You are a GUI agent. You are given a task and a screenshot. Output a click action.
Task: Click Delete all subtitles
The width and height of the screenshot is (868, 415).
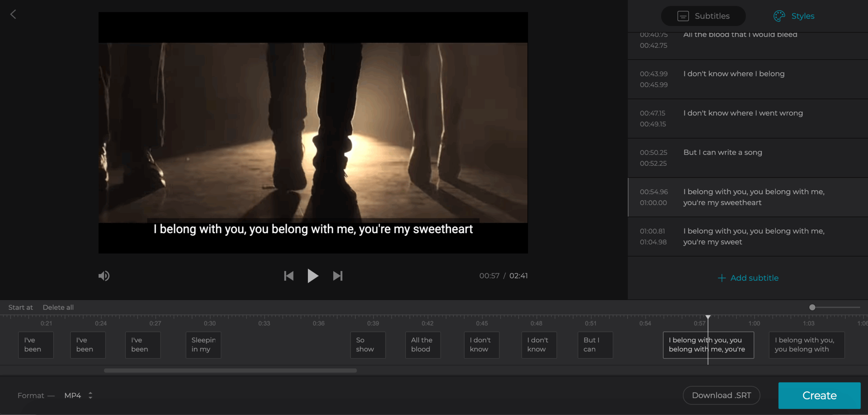coord(58,308)
